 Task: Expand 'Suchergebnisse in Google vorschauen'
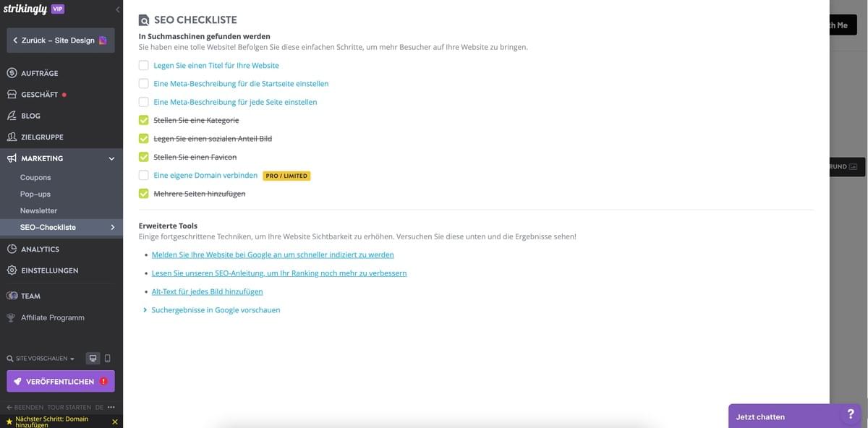216,310
